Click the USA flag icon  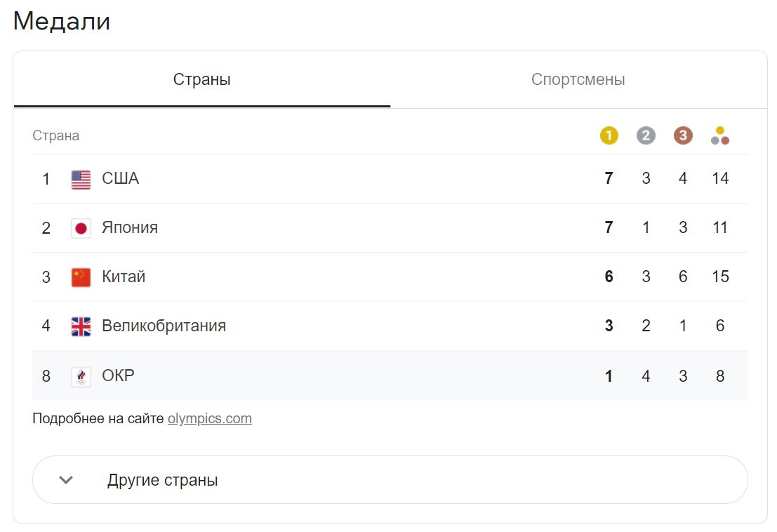[x=81, y=179]
